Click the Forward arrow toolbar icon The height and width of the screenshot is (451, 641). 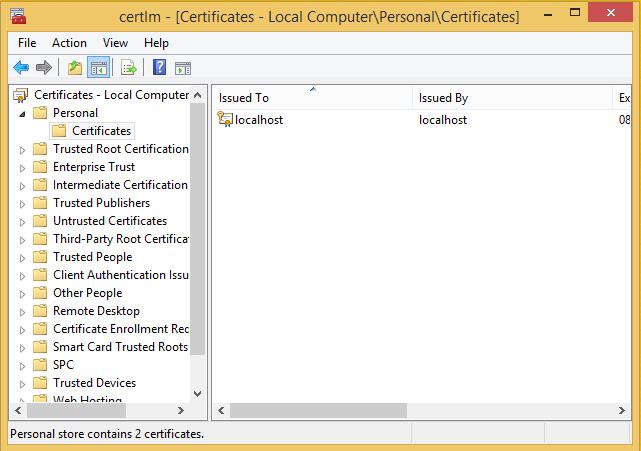coord(43,68)
